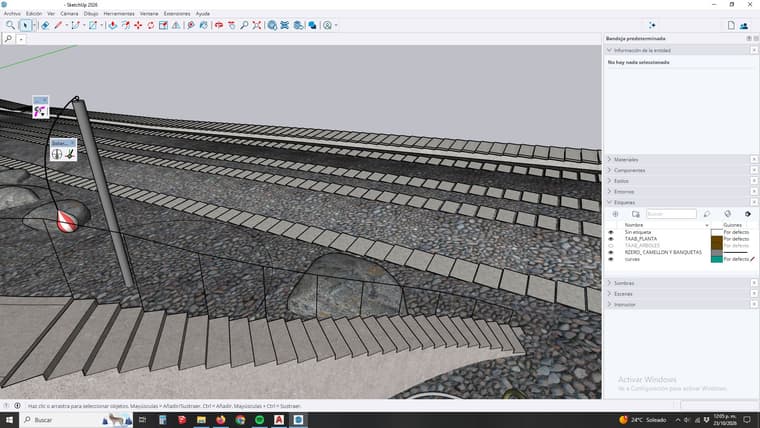760x428 pixels.
Task: Select the arrow Select tool in toolbar
Action: pyautogui.click(x=26, y=25)
